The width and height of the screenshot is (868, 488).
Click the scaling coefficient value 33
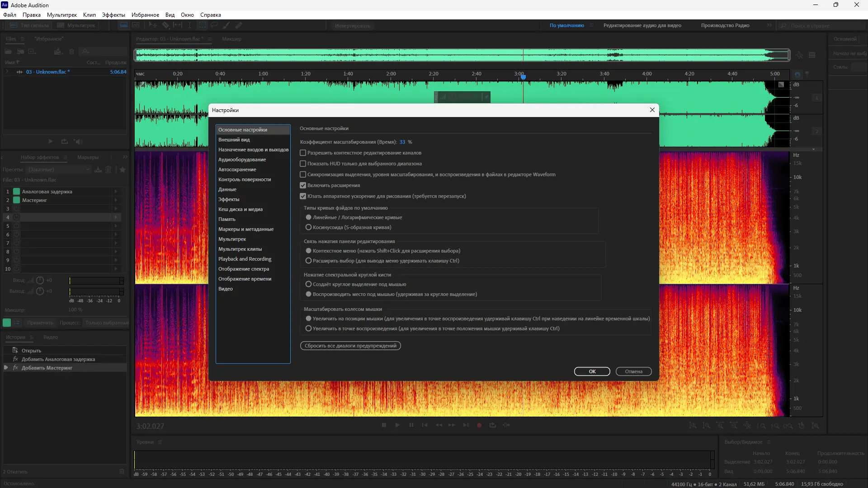[402, 142]
